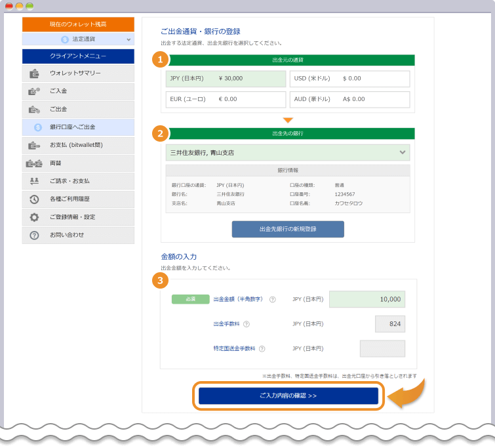The width and height of the screenshot is (495, 448).
Task: Click the 出金金額 input field showing 10,000
Action: [x=367, y=300]
